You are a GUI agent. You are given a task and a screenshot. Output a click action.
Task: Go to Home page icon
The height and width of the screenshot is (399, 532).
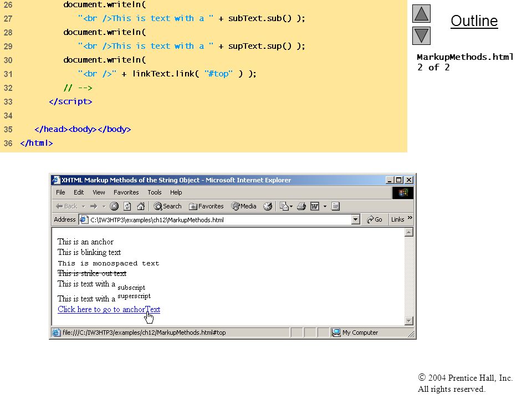140,206
